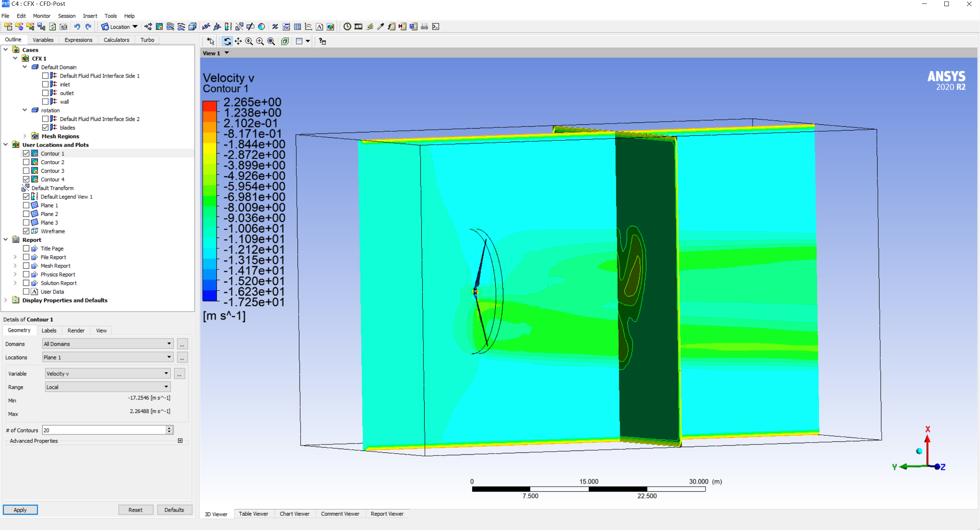
Task: Toggle the Wireframe visibility checkbox
Action: [26, 231]
